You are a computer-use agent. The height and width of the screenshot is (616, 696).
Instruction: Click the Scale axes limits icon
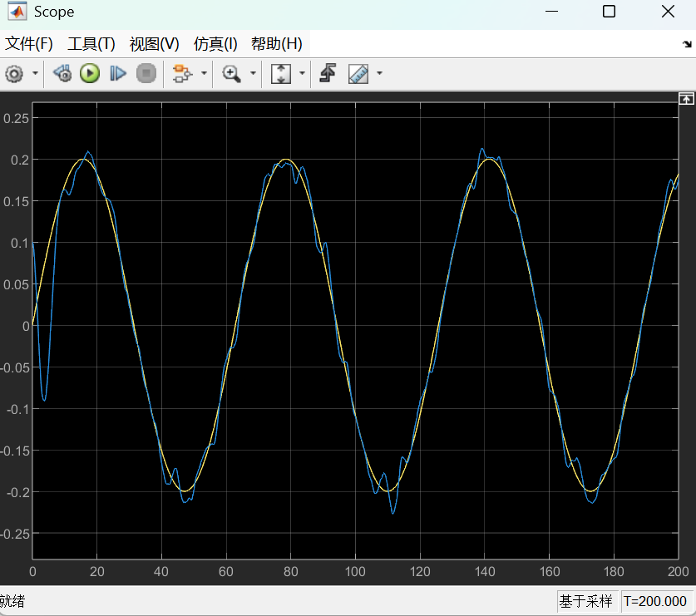coord(281,74)
